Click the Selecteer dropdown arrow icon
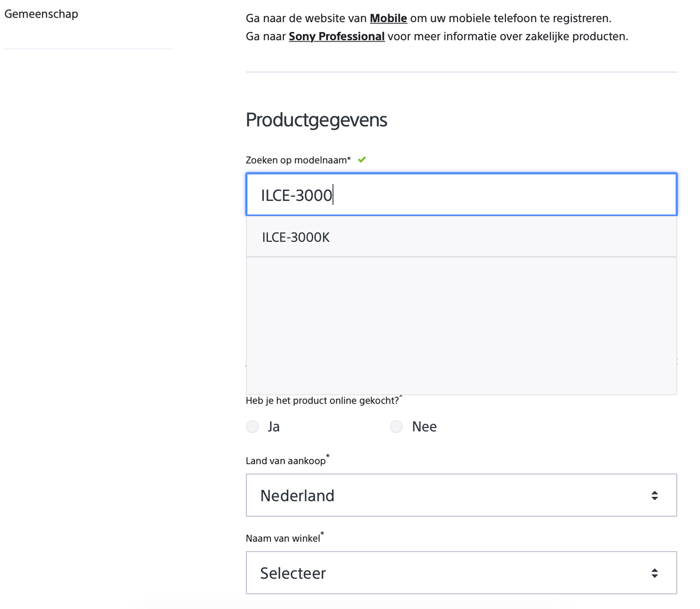This screenshot has width=700, height=609. click(654, 573)
